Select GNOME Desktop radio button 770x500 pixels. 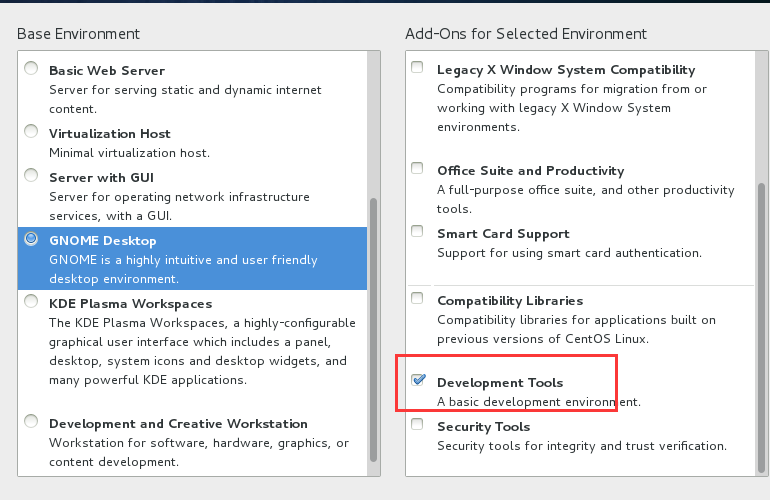(31, 239)
